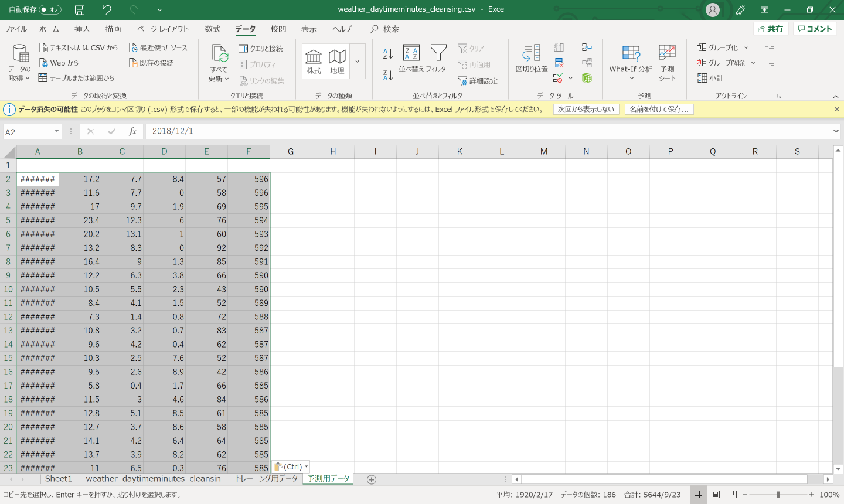Screen dimensions: 844x504
Task: Dismiss the yellow data loss message bar
Action: pos(837,109)
